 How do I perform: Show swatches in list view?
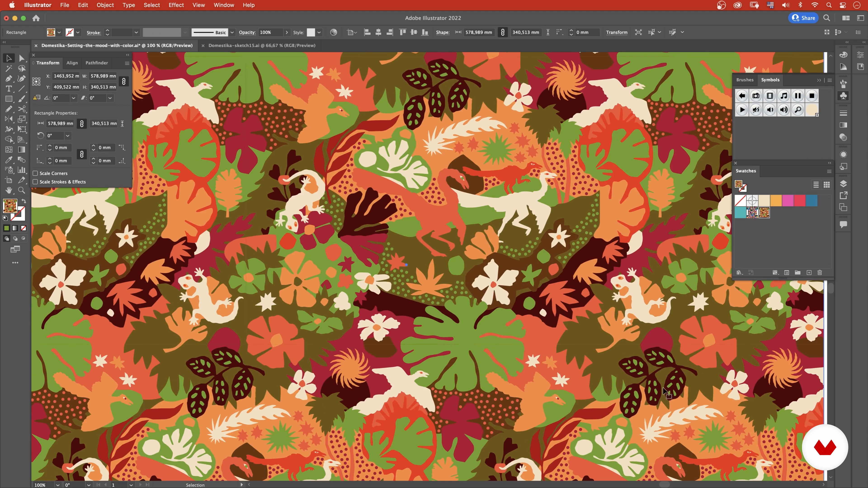coord(816,185)
